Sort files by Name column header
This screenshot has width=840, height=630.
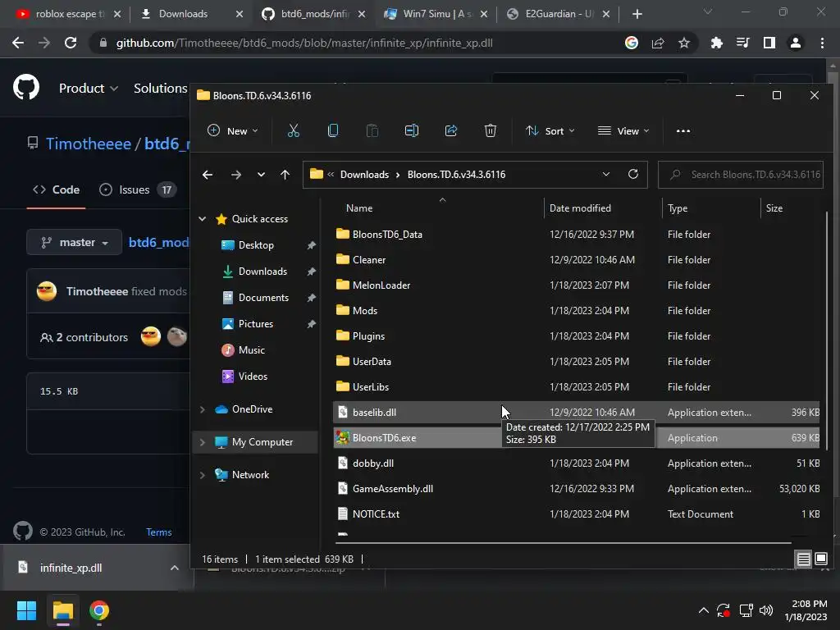click(x=359, y=208)
